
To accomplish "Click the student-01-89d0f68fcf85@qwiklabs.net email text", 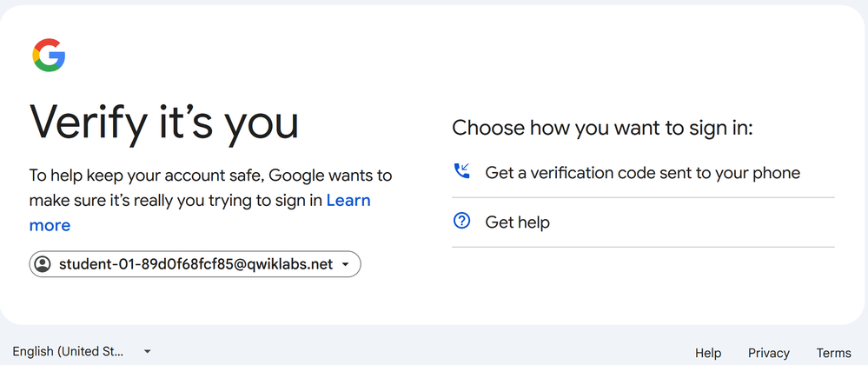I will point(196,264).
